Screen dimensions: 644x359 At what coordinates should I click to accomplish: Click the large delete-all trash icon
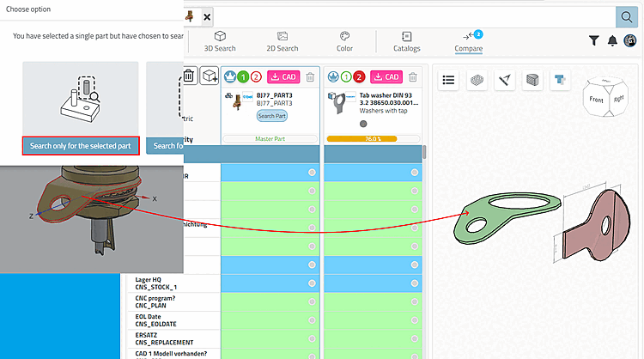(x=189, y=76)
